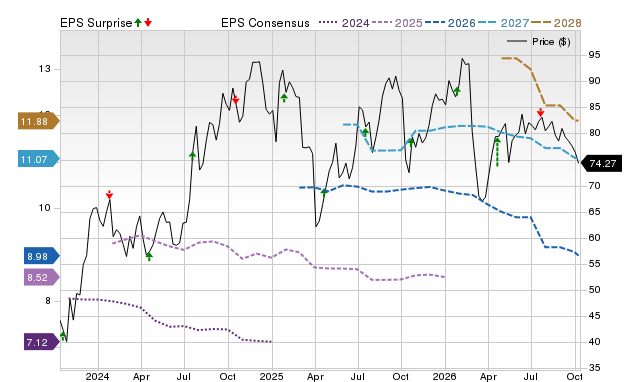The height and width of the screenshot is (382, 640).
Task: Select the green surprise arrow in early 2025
Action: pyautogui.click(x=284, y=98)
